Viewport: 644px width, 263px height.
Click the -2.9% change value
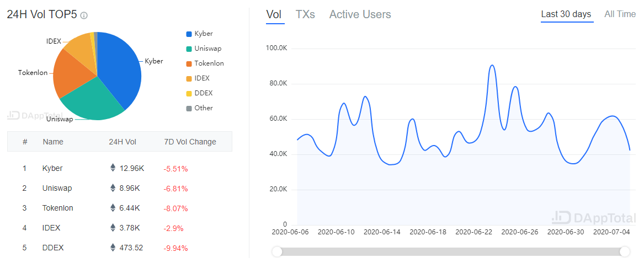(173, 228)
